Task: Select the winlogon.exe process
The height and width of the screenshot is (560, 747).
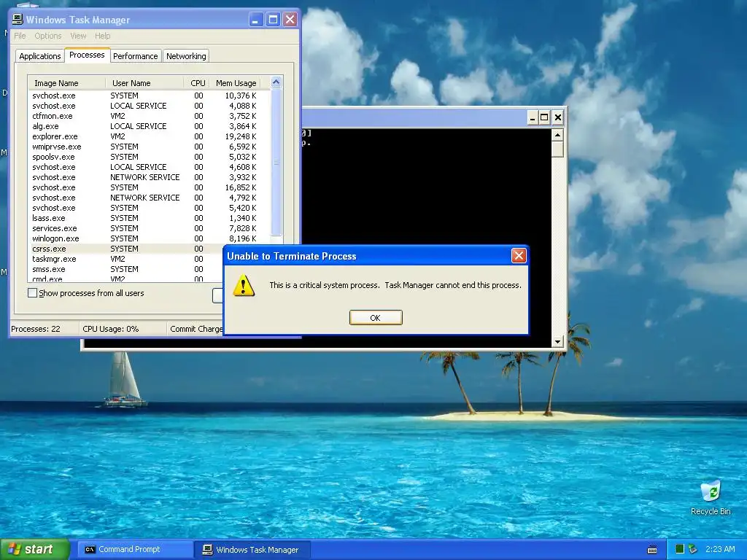Action: 149,238
